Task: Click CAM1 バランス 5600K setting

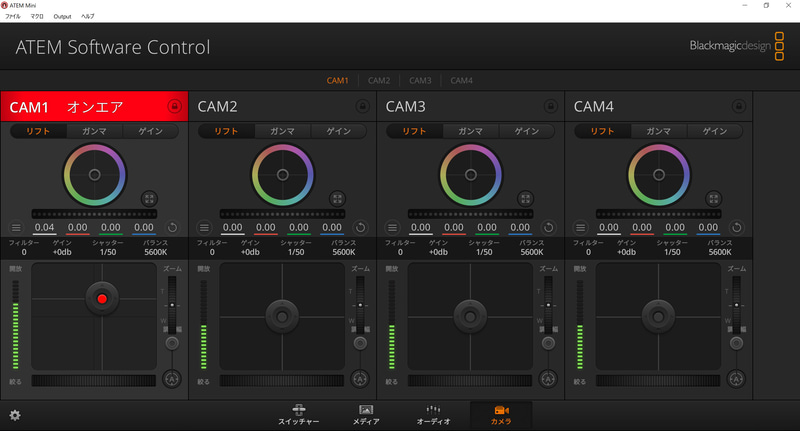Action: (156, 247)
